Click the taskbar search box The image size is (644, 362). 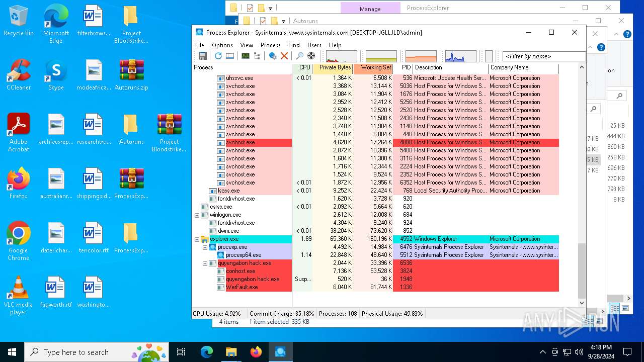pos(97,352)
